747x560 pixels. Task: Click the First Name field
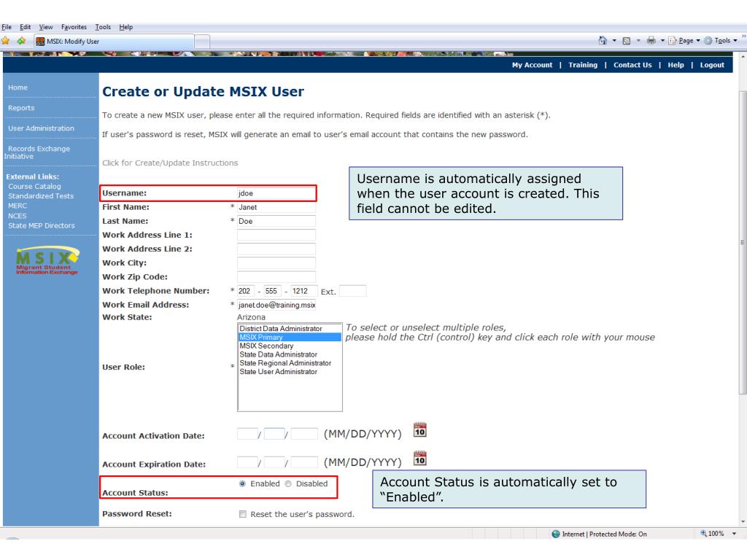276,207
